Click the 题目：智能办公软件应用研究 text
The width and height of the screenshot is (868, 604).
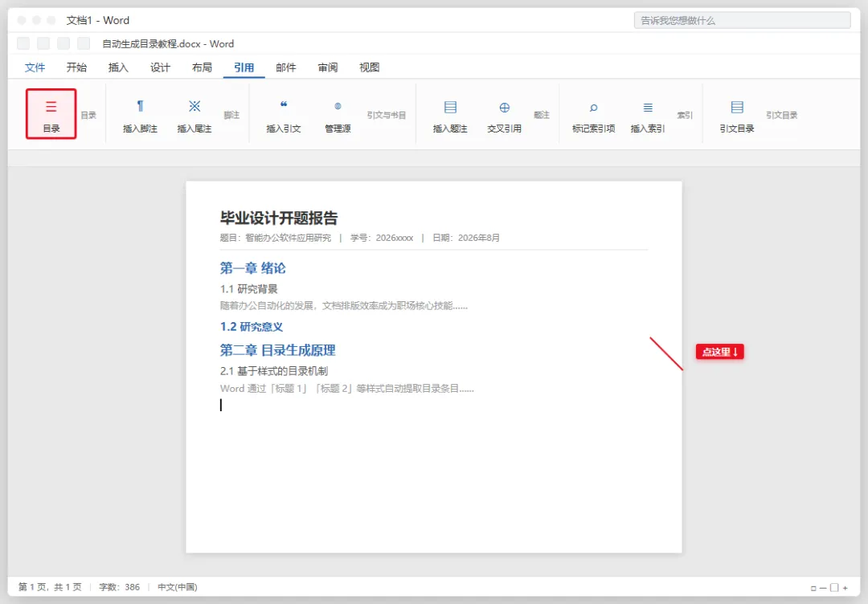pyautogui.click(x=275, y=238)
